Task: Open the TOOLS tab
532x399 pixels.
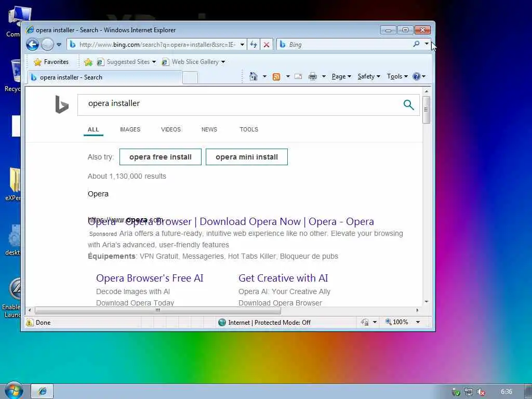Action: pos(249,129)
